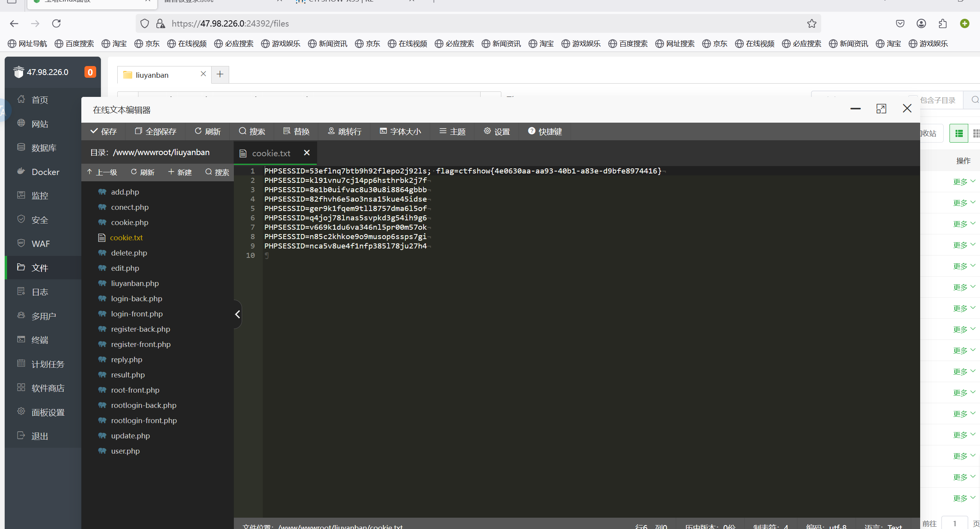The image size is (980, 529).
Task: Open the Replace (替换) tool
Action: tap(296, 131)
